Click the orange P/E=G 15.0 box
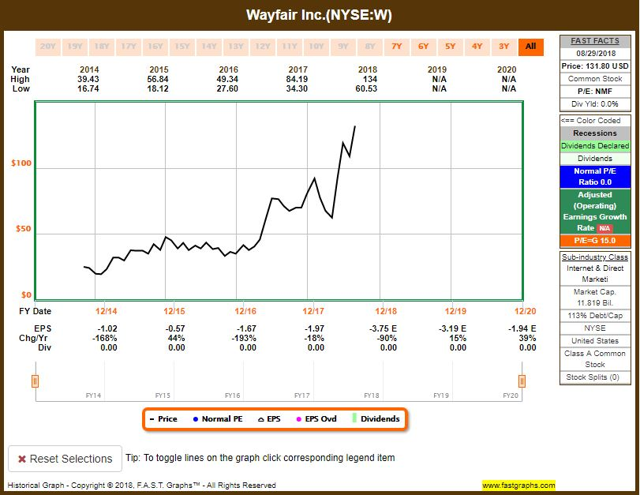The height and width of the screenshot is (495, 640). [595, 240]
